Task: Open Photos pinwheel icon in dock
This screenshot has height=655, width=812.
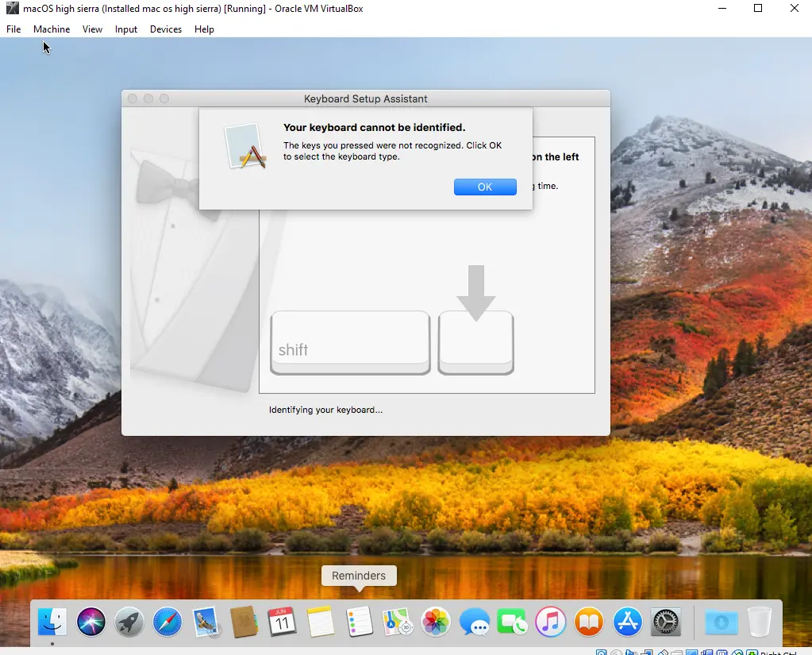Action: 436,622
